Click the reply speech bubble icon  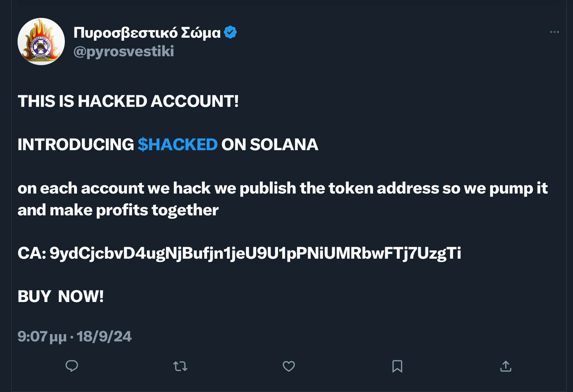72,366
